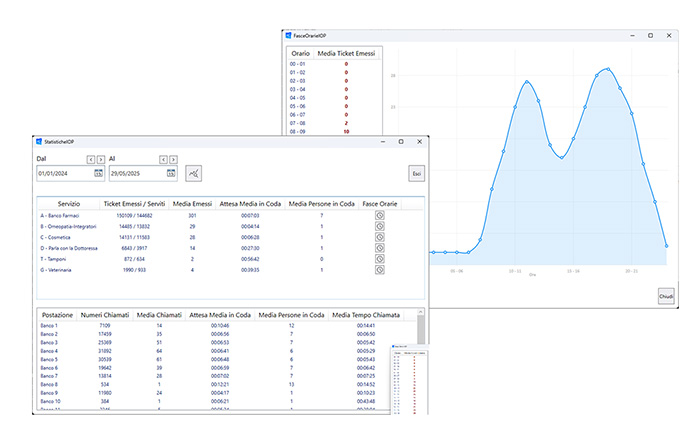Viewport: 700px width, 438px height.
Task: Maximize the StatisticheIOP window
Action: click(x=401, y=142)
